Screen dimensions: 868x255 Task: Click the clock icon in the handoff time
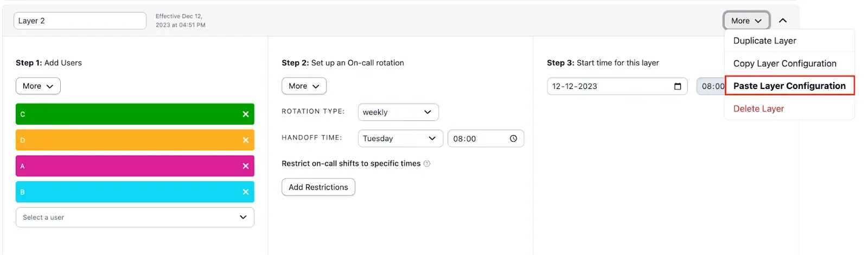(513, 138)
